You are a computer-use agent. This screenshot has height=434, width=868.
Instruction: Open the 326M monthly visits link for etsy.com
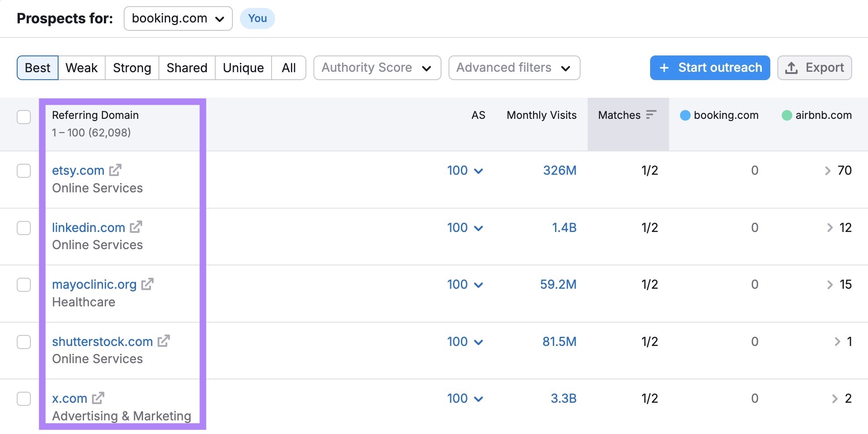pyautogui.click(x=559, y=170)
